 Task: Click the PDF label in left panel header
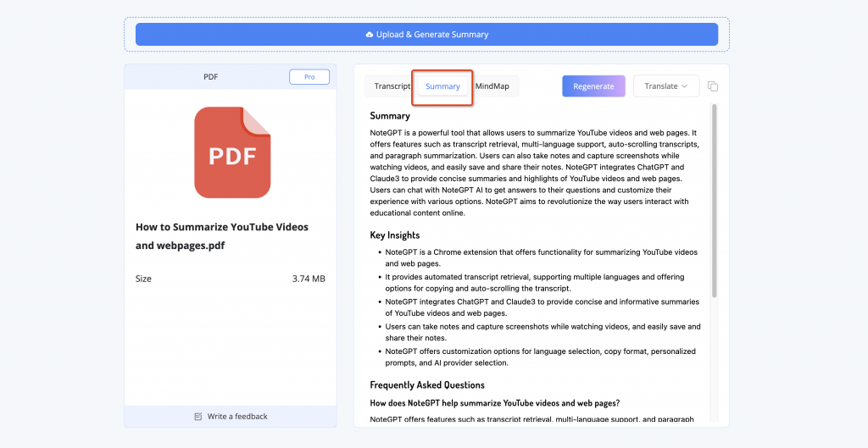coord(210,77)
